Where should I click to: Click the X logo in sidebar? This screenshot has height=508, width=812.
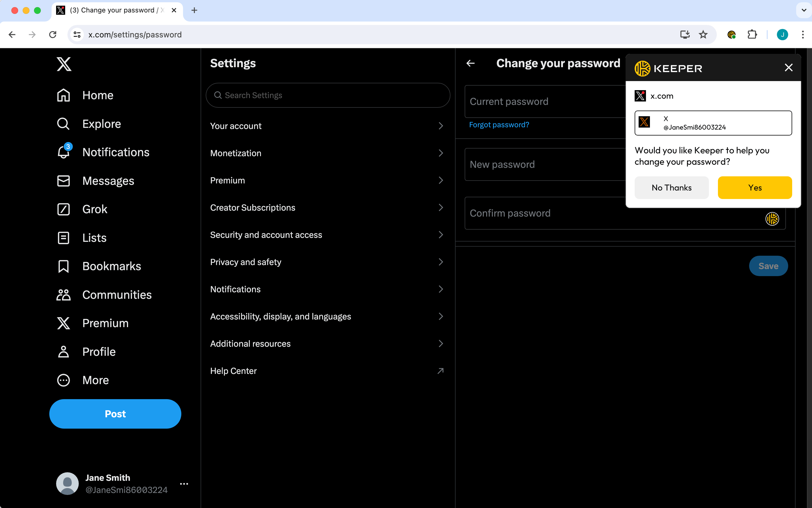tap(64, 64)
